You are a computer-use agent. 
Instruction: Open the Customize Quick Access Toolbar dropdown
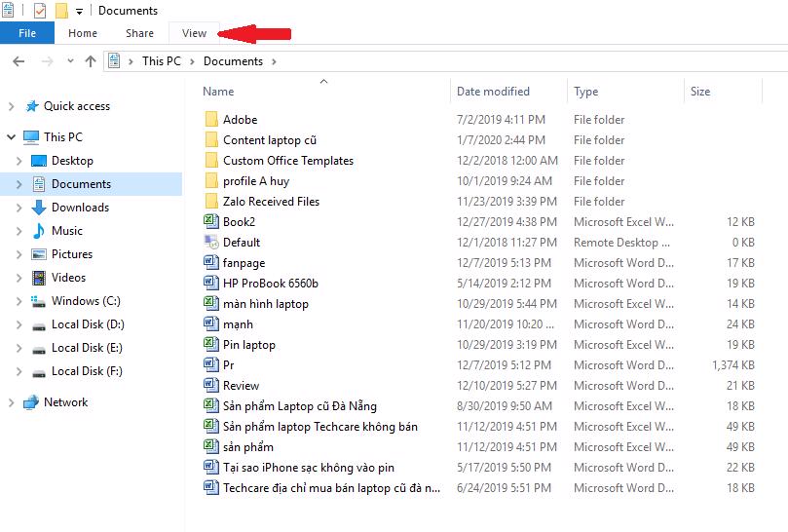[80, 11]
